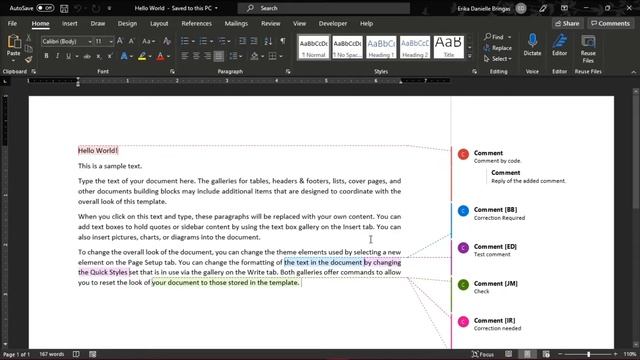
Task: Switch to the Review tab
Action: tap(271, 23)
